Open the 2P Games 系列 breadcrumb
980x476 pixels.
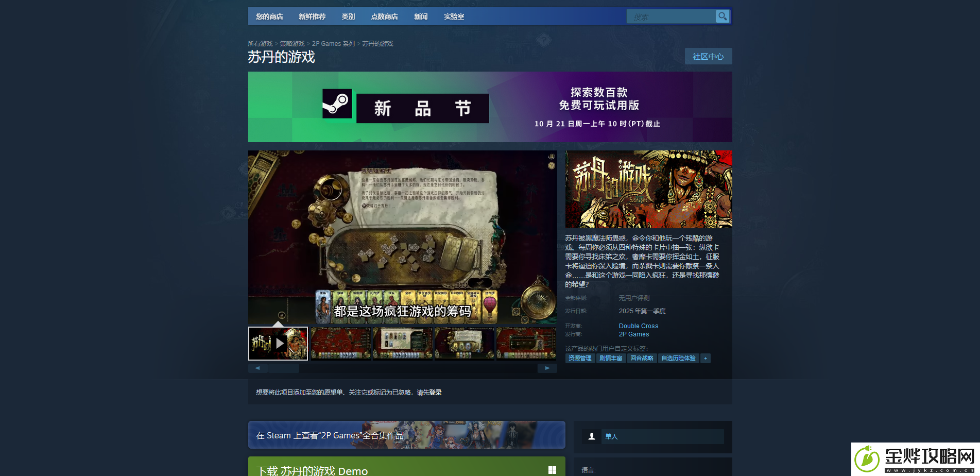333,44
